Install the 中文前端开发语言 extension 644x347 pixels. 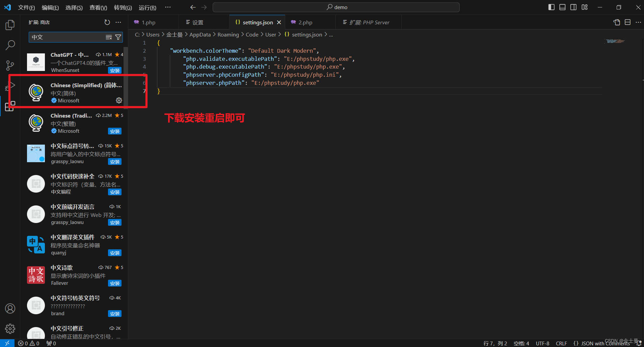click(x=115, y=223)
